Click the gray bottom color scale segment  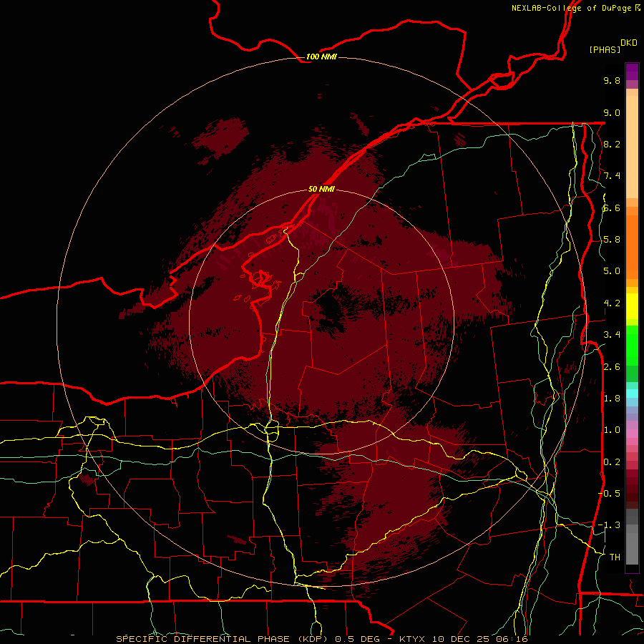click(x=632, y=546)
